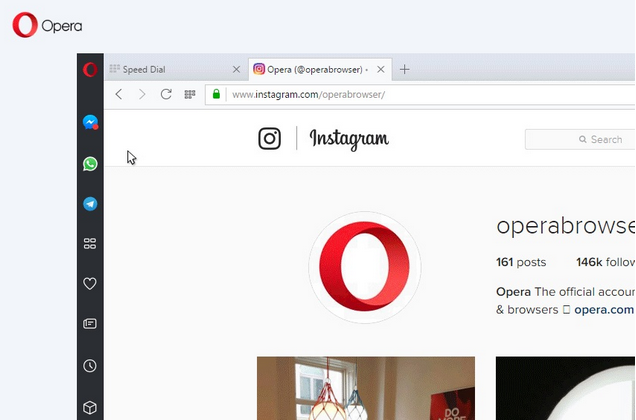Close the Opera Instagram tab
Image resolution: width=636 pixels, height=420 pixels.
point(380,69)
